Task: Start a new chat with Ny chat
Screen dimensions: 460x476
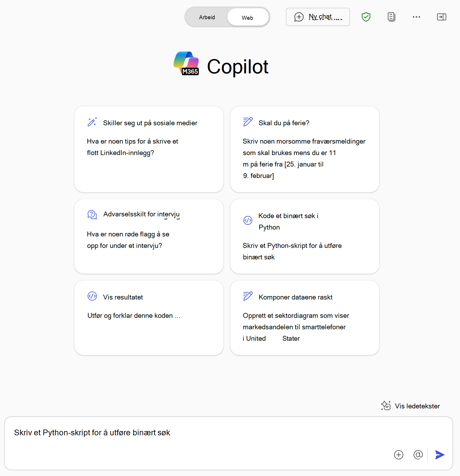Action: tap(318, 17)
